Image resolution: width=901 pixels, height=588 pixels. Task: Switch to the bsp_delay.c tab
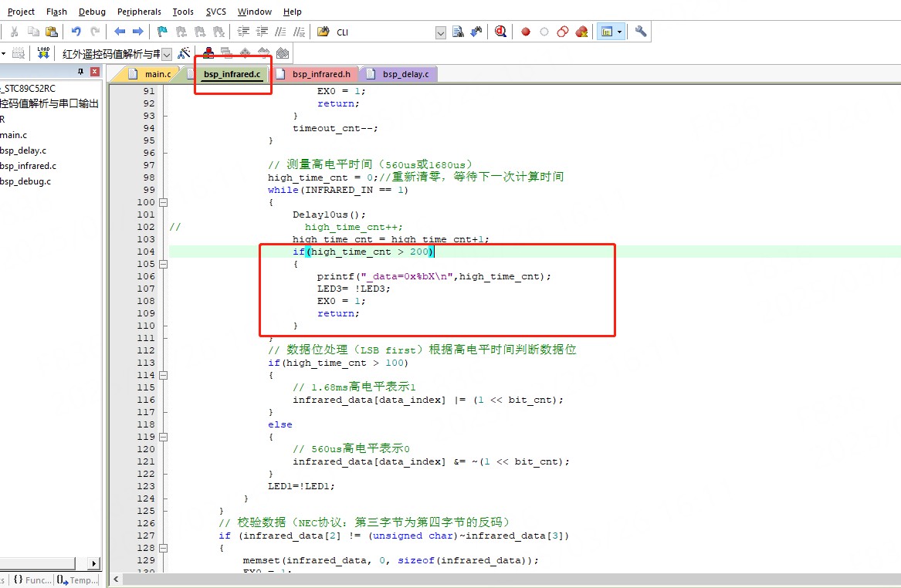click(x=399, y=74)
